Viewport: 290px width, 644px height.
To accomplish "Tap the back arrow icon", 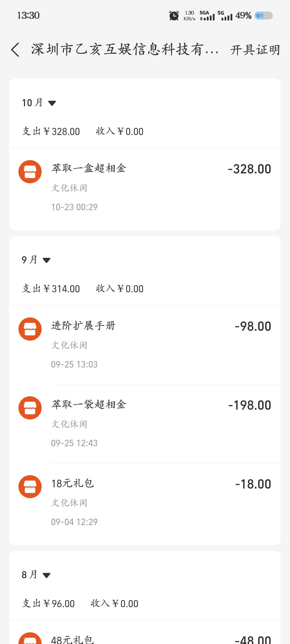I will coord(15,49).
